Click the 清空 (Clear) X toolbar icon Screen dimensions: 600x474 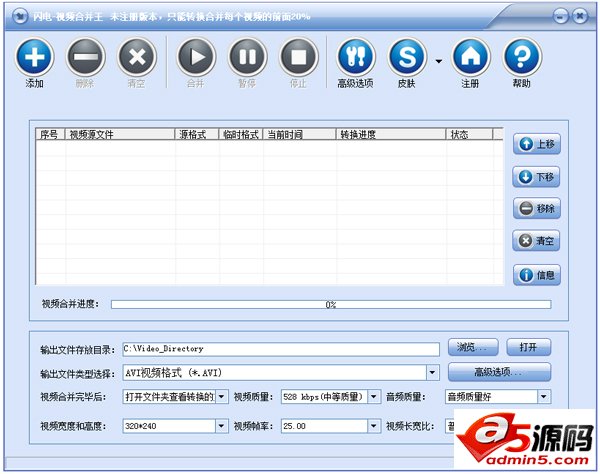pos(137,57)
